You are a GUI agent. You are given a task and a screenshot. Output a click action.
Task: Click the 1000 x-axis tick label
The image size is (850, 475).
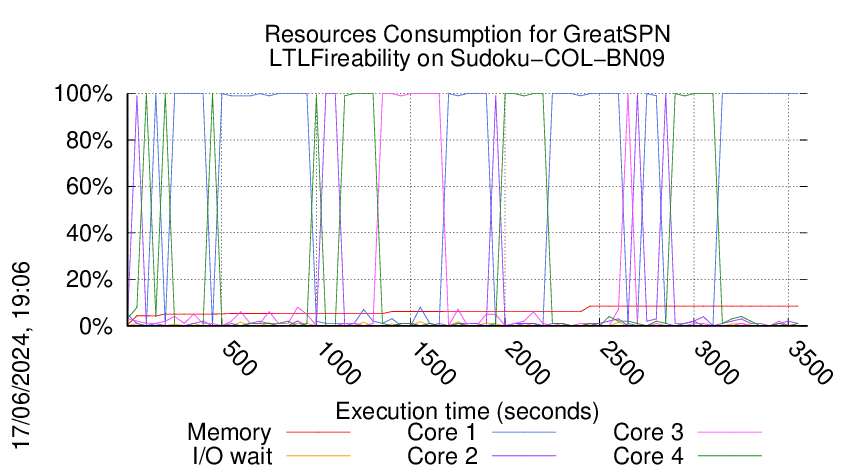[x=338, y=363]
